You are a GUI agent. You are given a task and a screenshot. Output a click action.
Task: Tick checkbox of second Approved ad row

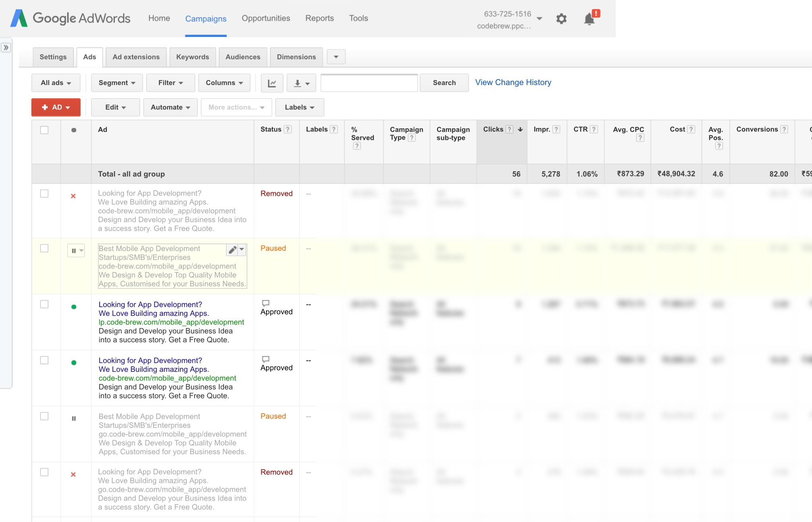44,360
